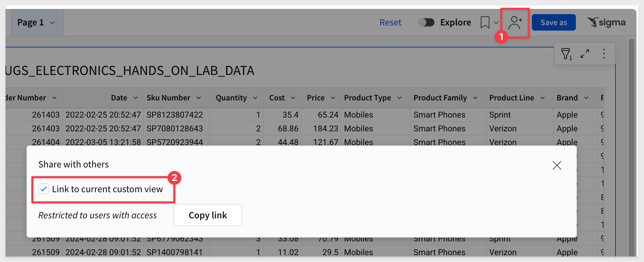The image size is (644, 262).
Task: Select the Quantity column header
Action: (231, 98)
